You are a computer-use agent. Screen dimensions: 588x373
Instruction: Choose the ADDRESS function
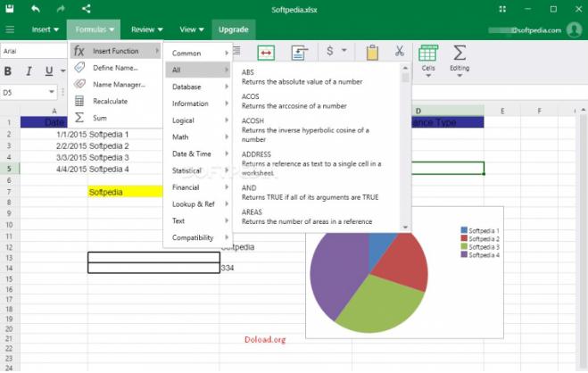coord(317,163)
